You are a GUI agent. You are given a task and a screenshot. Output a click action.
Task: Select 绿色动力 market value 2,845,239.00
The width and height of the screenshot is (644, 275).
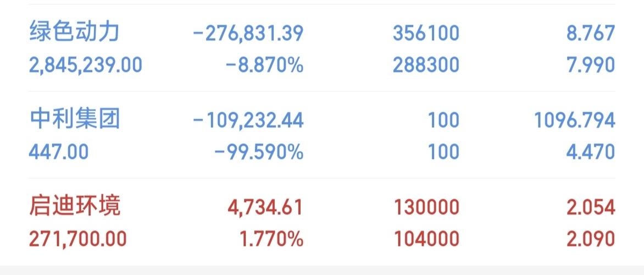click(85, 65)
